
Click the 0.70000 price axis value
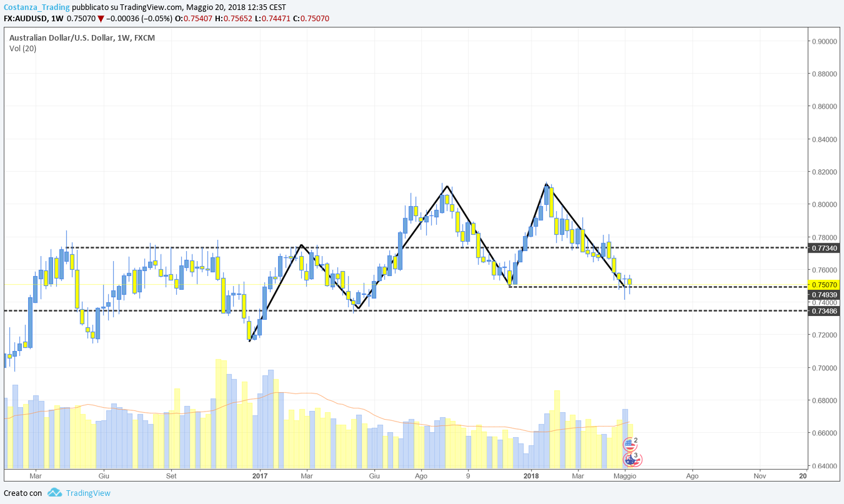[x=825, y=368]
